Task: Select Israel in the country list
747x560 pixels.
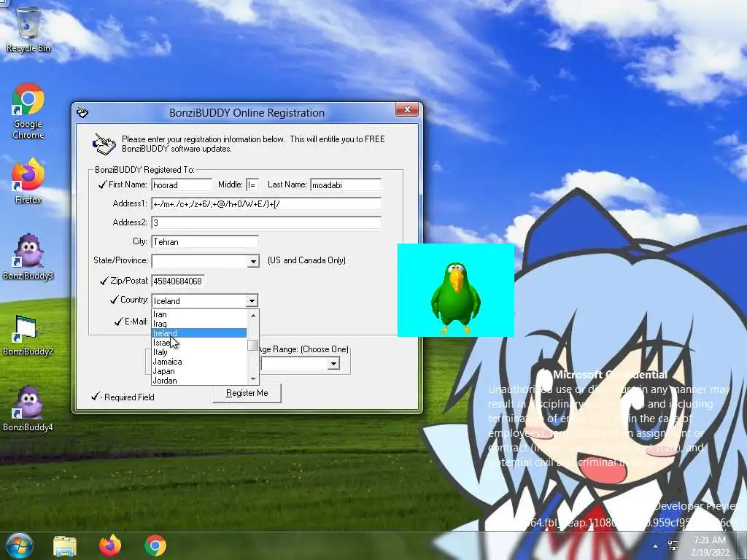Action: tap(199, 343)
